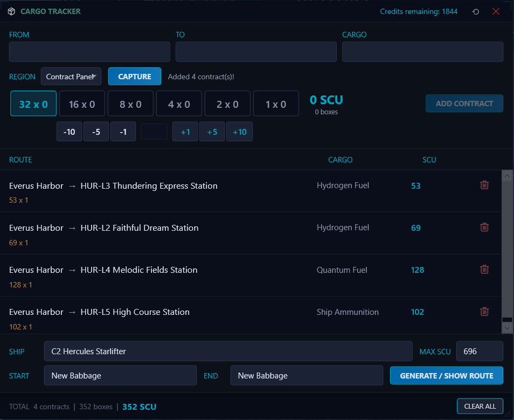Click the MAX SCU field showing 696
Screen dimensions: 514x420
click(x=480, y=351)
